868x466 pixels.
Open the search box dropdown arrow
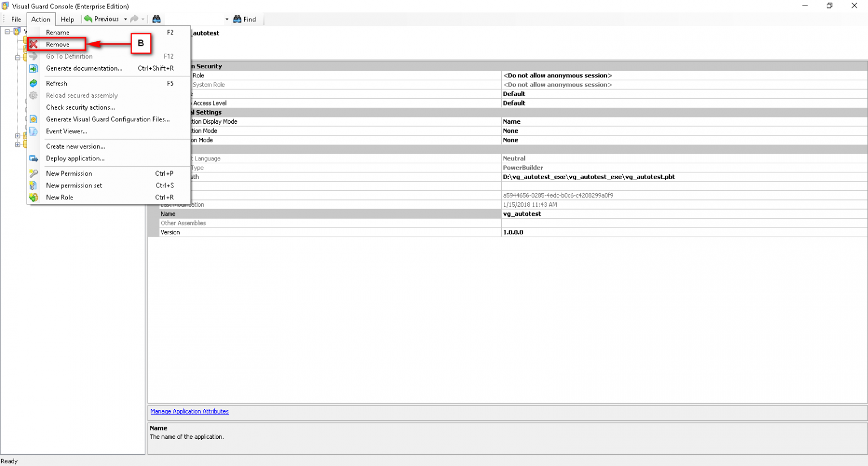click(227, 19)
